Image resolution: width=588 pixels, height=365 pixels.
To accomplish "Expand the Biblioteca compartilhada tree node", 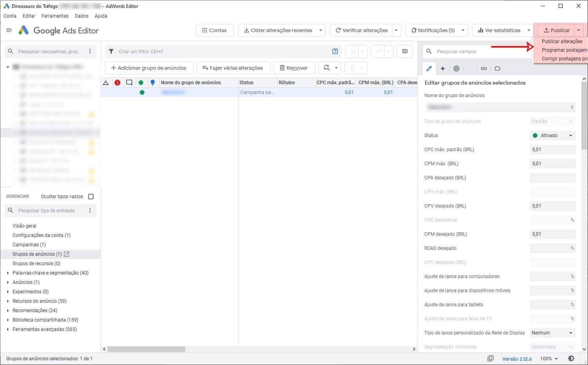I will pos(8,320).
